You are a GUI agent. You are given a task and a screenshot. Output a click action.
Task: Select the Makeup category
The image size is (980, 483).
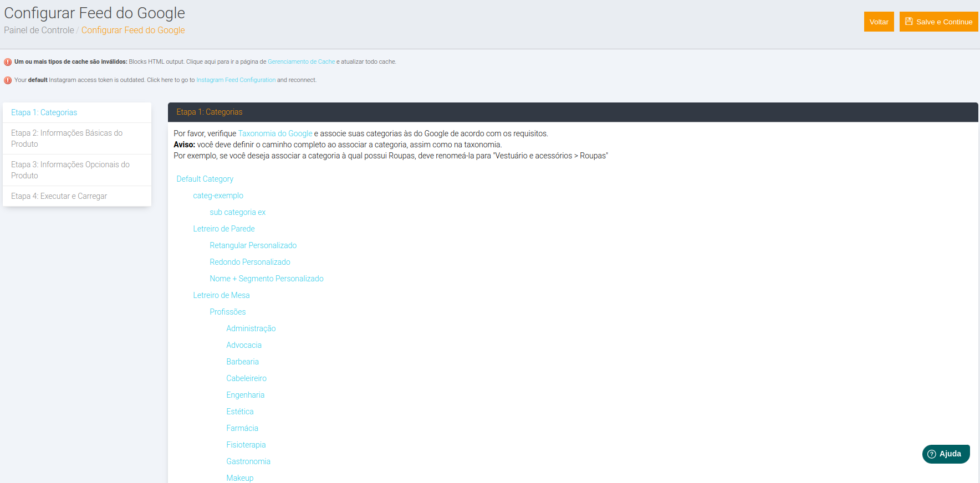pyautogui.click(x=239, y=478)
